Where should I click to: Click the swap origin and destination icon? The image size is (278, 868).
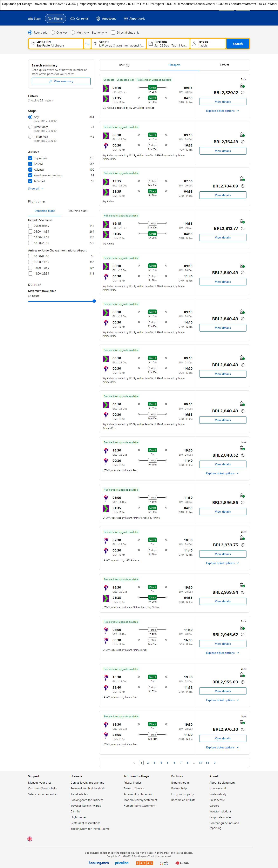click(87, 44)
